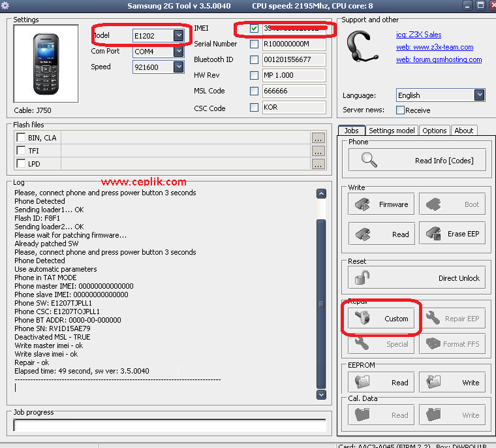The width and height of the screenshot is (496, 448).
Task: Click the HW Rev input field
Action: click(x=294, y=75)
